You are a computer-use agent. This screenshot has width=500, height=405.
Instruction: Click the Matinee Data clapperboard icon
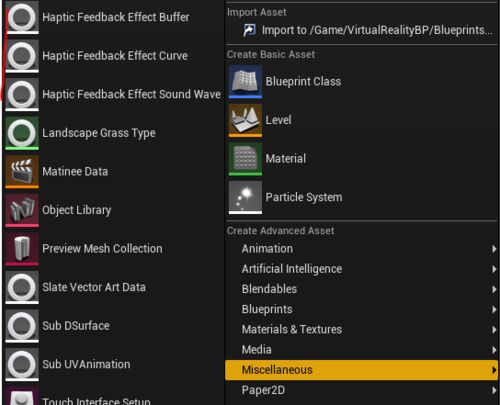22,171
